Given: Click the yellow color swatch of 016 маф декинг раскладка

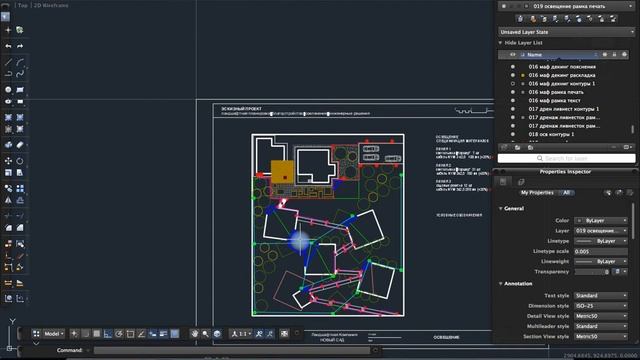Looking at the screenshot, I should click(x=523, y=76).
